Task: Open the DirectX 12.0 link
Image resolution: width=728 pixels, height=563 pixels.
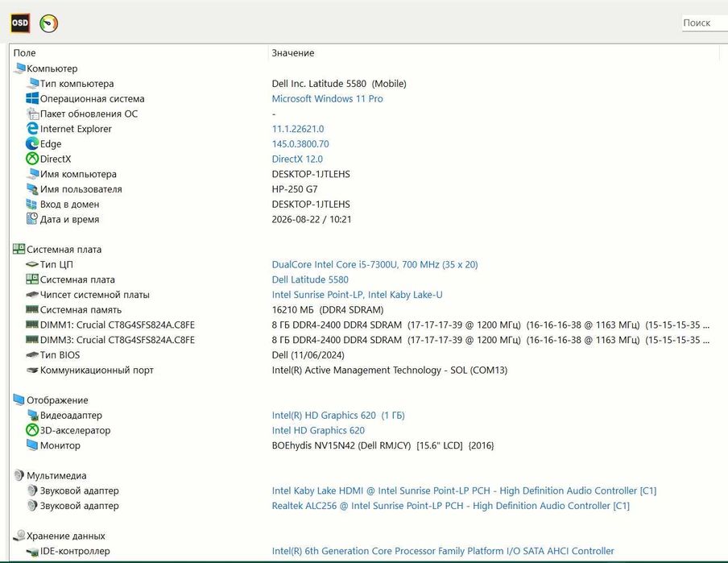Action: click(x=297, y=159)
